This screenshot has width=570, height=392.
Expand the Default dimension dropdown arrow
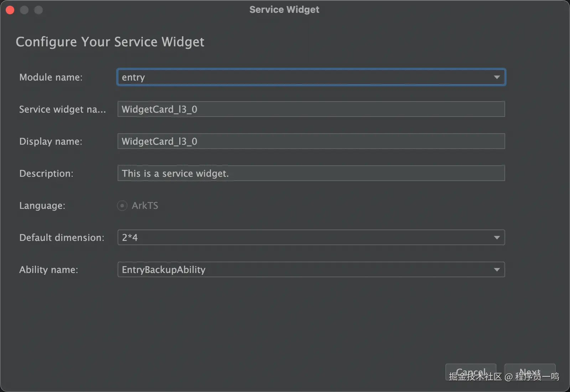tap(497, 238)
